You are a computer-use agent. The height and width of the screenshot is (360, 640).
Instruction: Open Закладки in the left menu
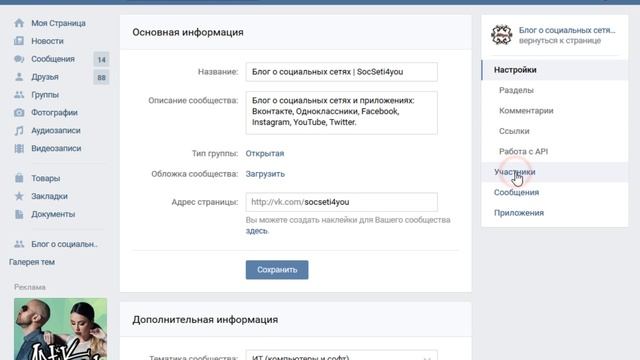49,196
